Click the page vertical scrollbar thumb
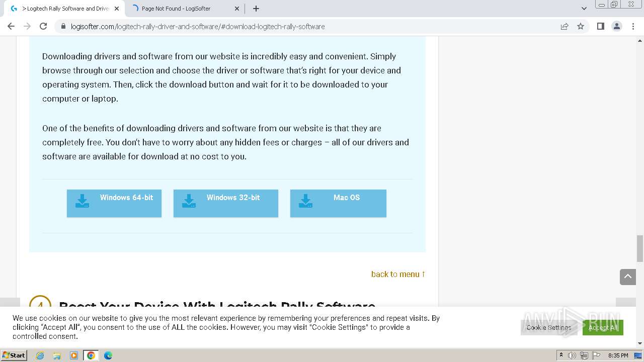This screenshot has height=362, width=644. coord(640,248)
